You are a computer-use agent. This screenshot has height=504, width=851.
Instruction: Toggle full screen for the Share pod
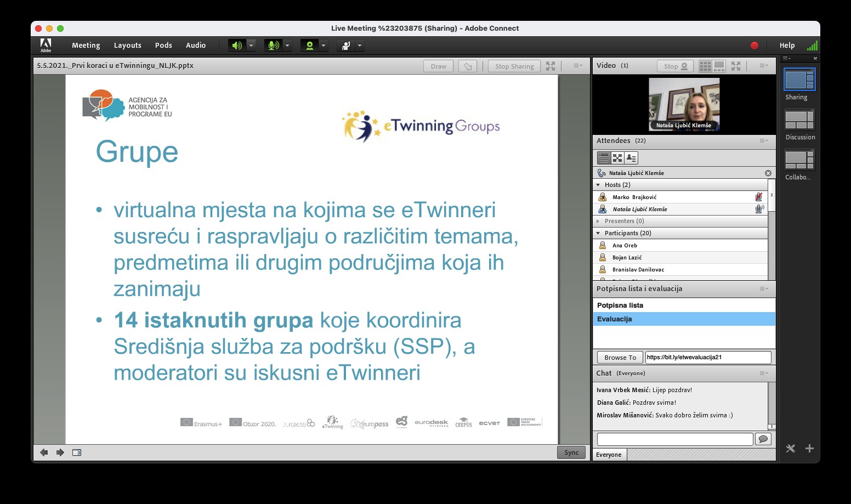(551, 66)
